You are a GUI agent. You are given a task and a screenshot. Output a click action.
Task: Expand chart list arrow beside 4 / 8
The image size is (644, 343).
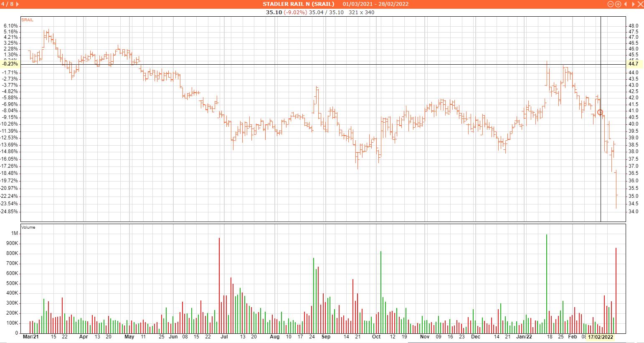coord(17,4)
